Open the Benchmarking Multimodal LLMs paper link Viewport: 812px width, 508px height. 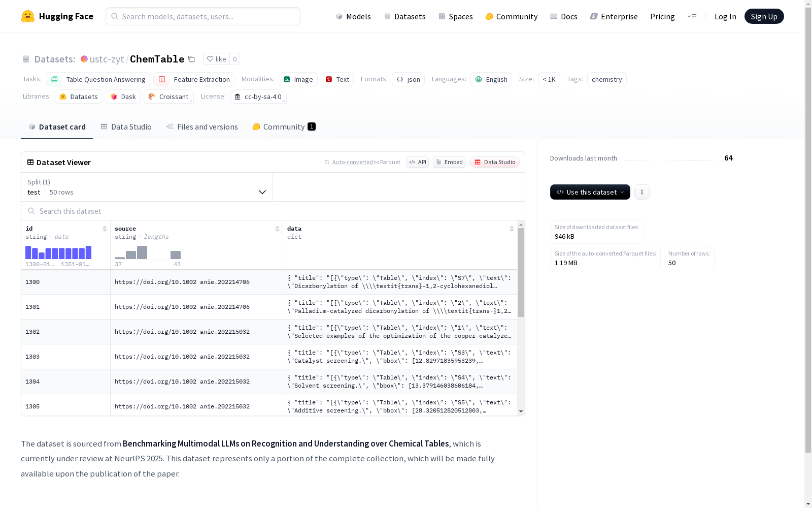pyautogui.click(x=286, y=443)
